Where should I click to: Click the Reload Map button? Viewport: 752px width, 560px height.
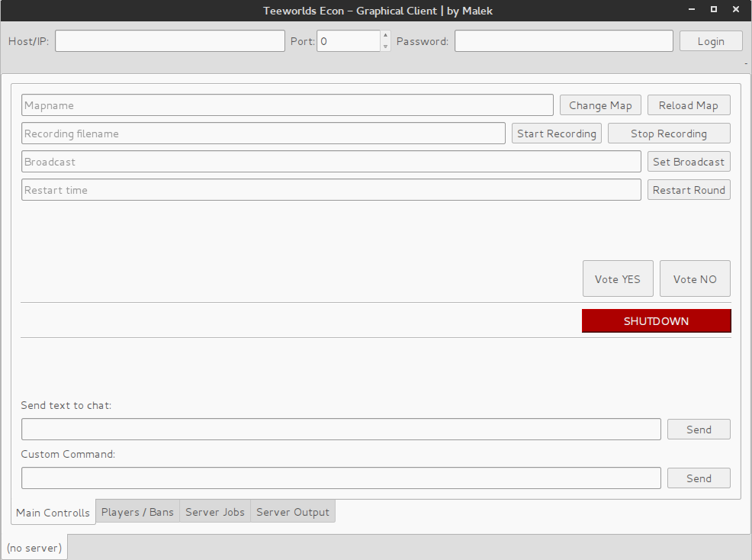(689, 105)
